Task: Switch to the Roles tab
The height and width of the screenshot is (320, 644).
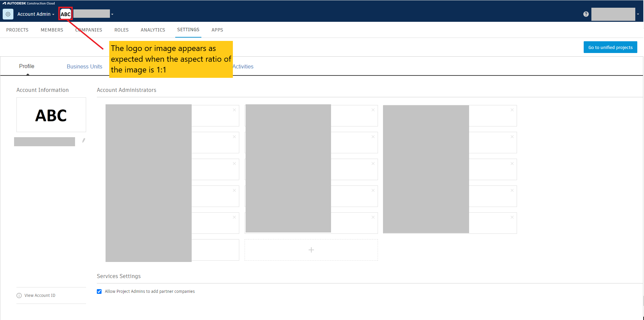Action: 121,30
